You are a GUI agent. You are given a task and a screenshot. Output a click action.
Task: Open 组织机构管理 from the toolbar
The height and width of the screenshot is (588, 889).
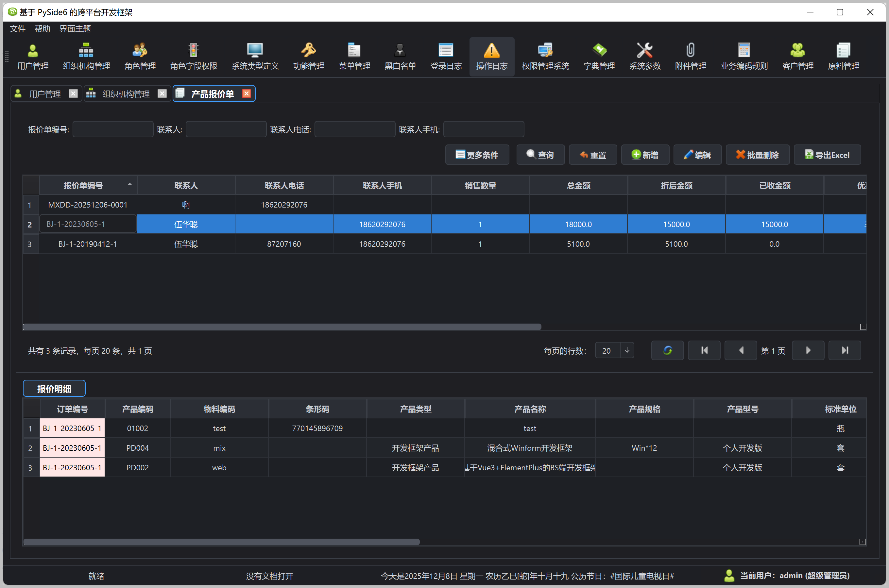coord(86,57)
